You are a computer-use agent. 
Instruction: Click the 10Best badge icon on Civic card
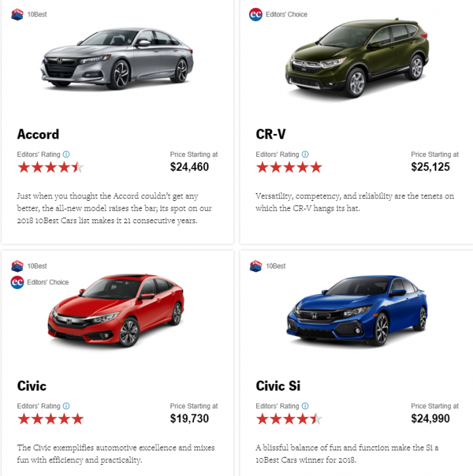click(x=17, y=266)
